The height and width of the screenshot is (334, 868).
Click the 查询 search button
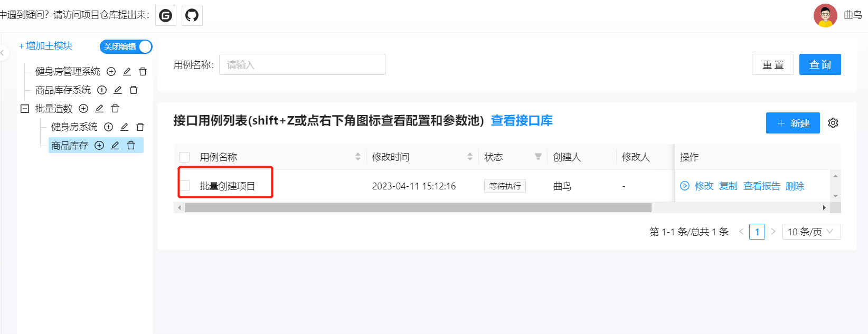point(820,64)
